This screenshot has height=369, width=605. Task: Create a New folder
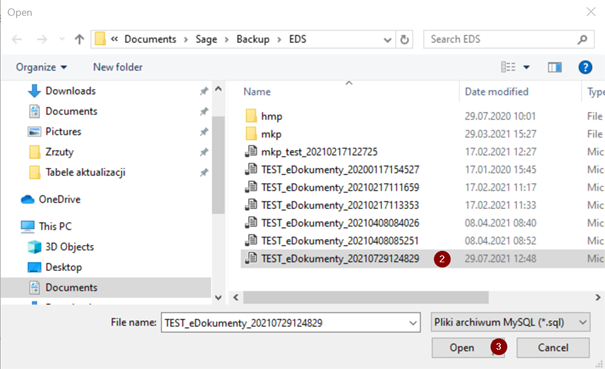click(118, 67)
